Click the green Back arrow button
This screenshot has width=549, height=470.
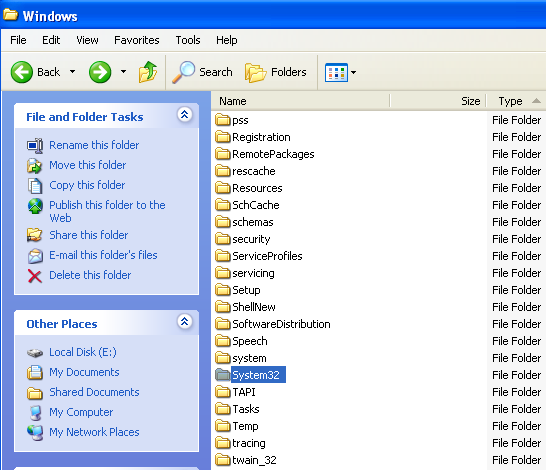[21, 72]
